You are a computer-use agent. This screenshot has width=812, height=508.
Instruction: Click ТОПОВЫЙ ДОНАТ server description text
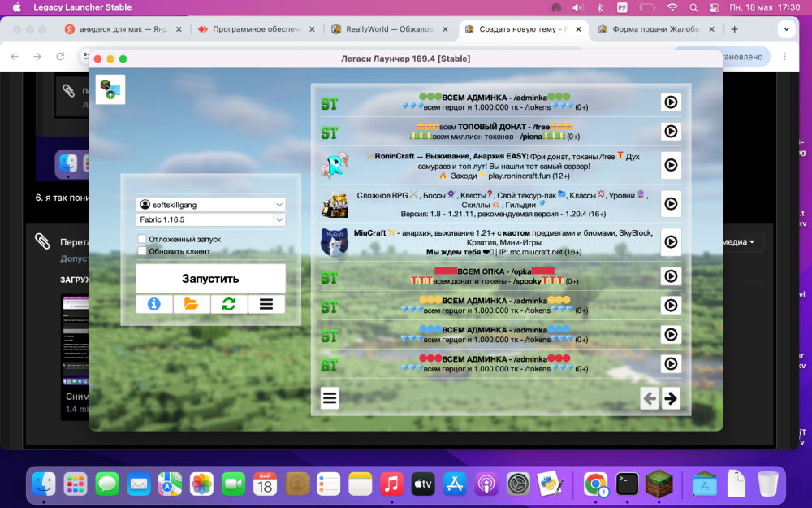[x=495, y=131]
